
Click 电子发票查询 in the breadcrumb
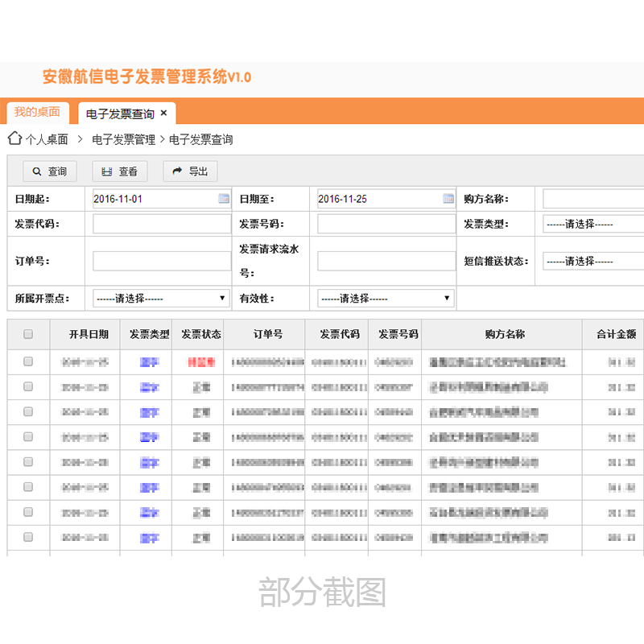[x=200, y=139]
